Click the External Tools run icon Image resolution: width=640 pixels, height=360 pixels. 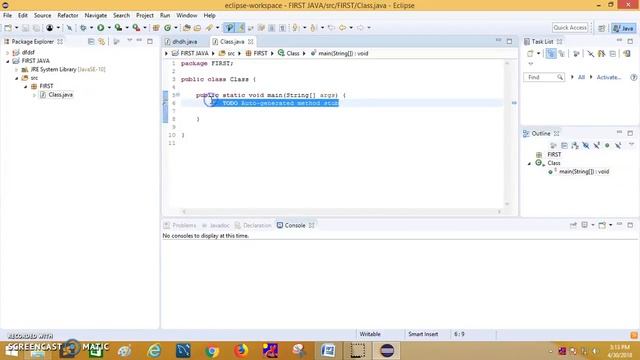click(x=136, y=28)
